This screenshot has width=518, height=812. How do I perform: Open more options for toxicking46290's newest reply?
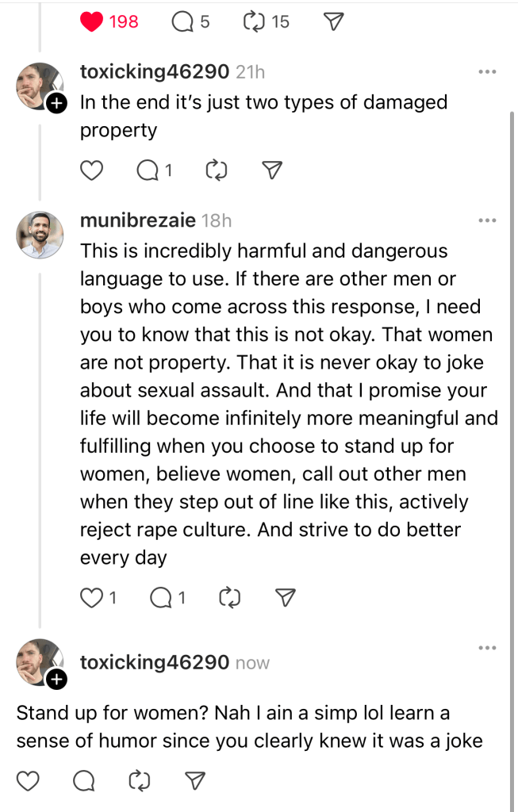[486, 649]
